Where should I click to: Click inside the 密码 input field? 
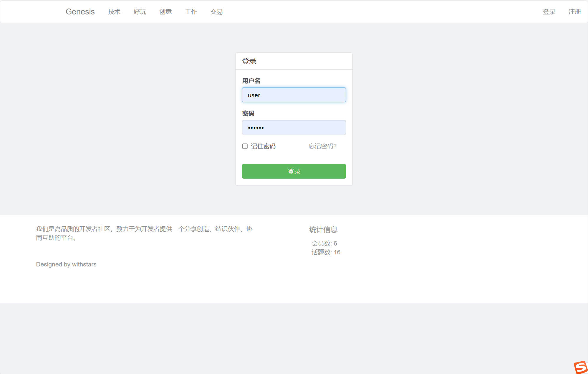294,127
